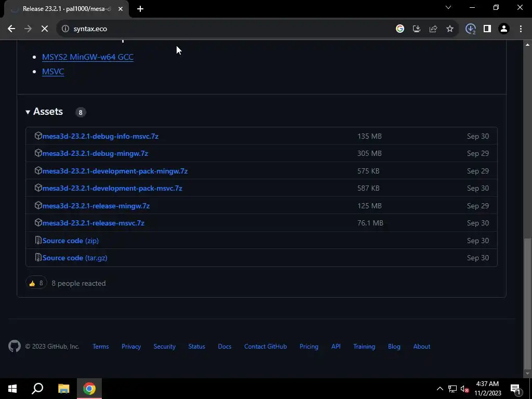Open the Blog footer link
Screen dimensions: 532x399
coord(394,347)
